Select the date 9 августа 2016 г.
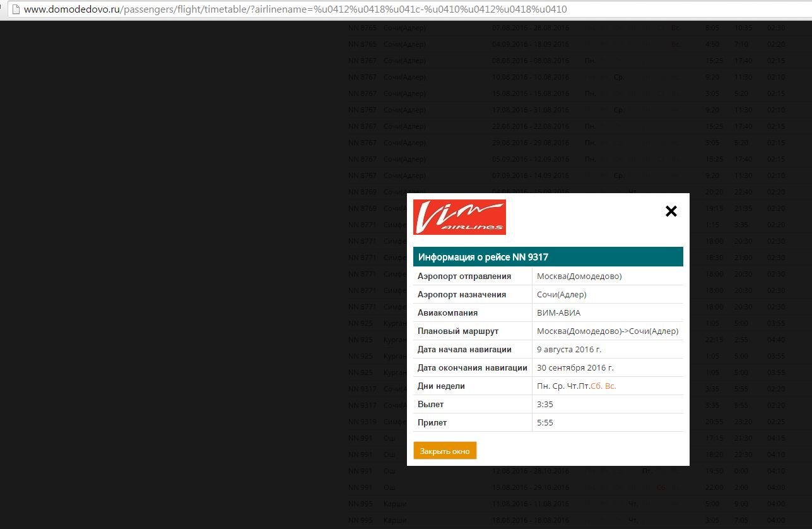This screenshot has height=529, width=812. [x=569, y=350]
